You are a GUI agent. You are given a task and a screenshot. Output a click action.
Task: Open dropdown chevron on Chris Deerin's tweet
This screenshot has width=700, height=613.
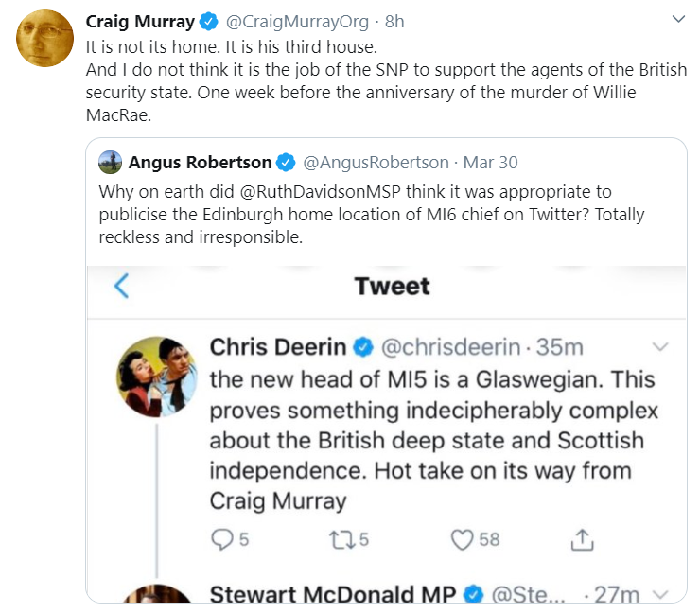[660, 346]
